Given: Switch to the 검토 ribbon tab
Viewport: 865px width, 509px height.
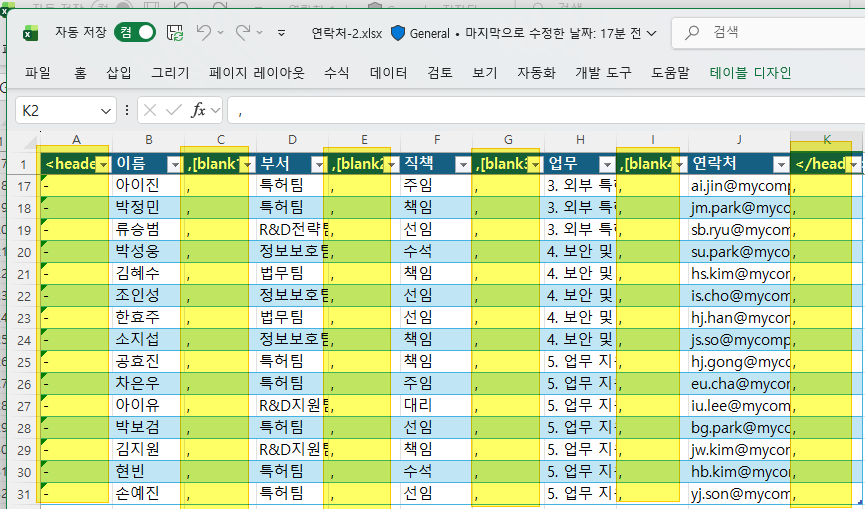Looking at the screenshot, I should tap(440, 73).
